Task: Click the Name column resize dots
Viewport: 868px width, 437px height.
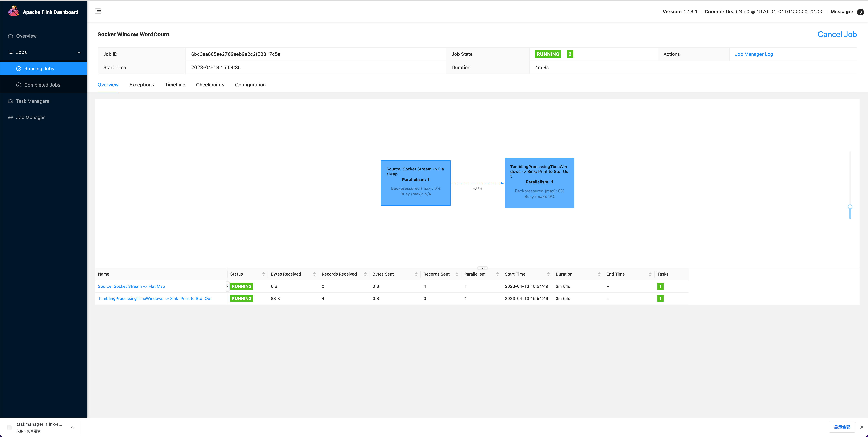Action: pos(228,286)
